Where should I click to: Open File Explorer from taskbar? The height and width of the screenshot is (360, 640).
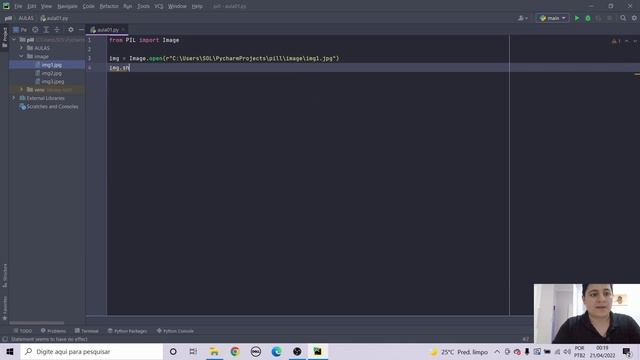pyautogui.click(x=214, y=351)
